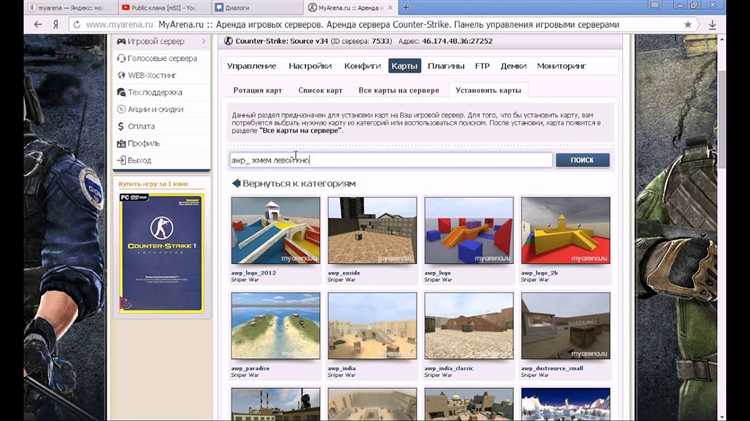Viewport: 750px width, 421px height.
Task: Click the Yandex 'Я' home icon
Action: tap(55, 24)
